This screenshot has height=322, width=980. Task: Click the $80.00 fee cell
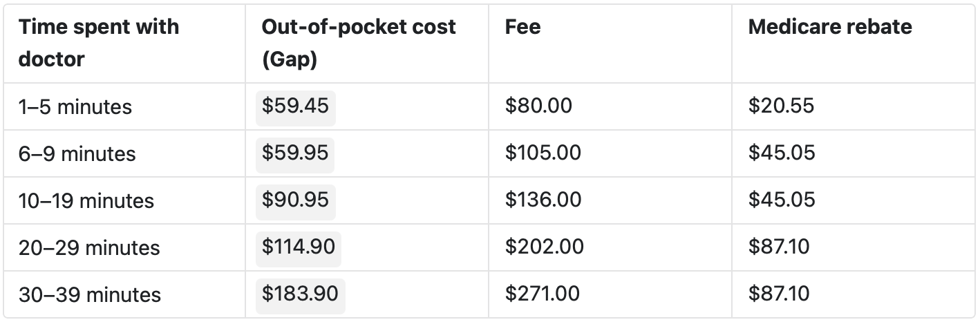538,107
